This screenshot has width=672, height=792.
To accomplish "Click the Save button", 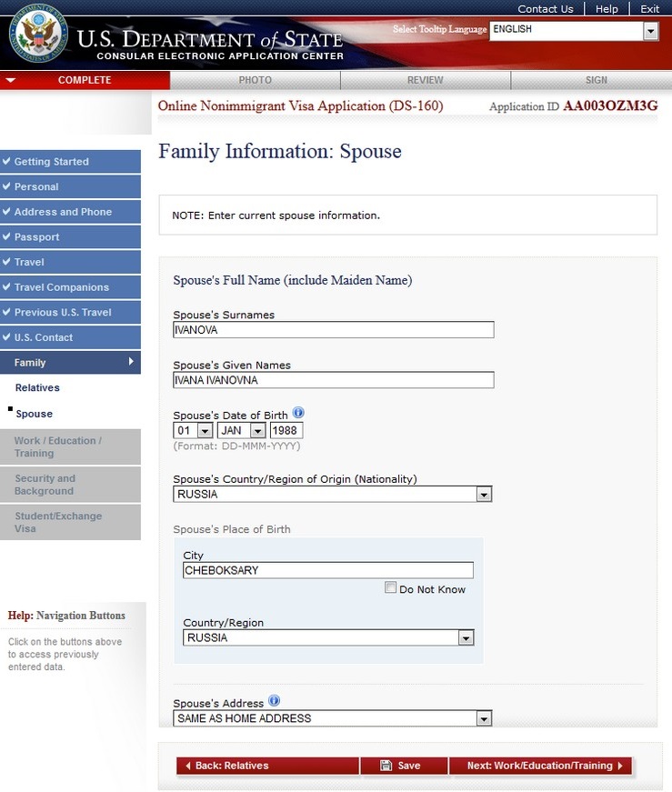I will tap(405, 766).
